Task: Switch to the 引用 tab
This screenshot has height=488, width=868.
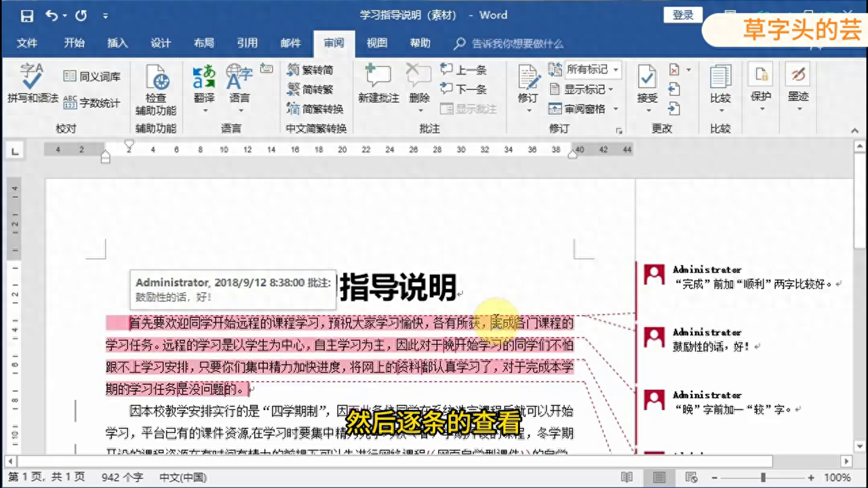Action: (247, 43)
